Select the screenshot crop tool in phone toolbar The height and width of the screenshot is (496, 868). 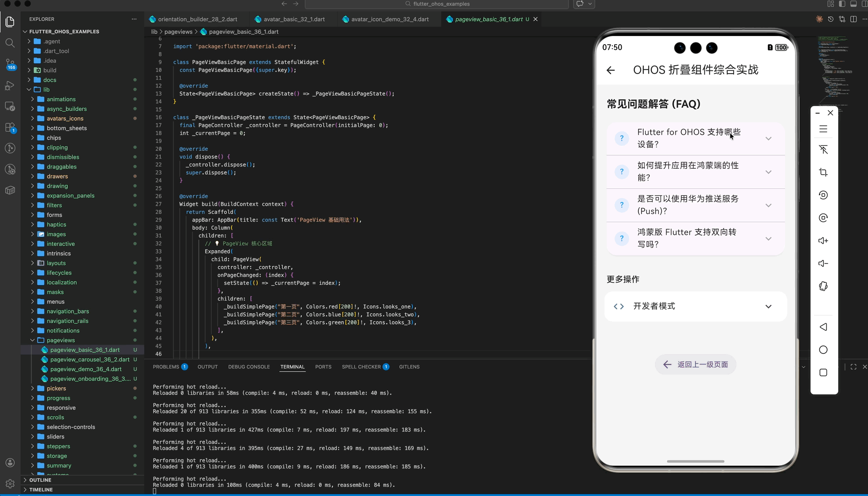pos(823,172)
